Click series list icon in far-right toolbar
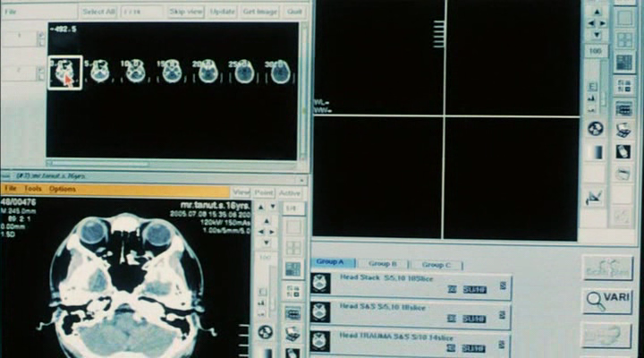644x358 pixels. (624, 109)
